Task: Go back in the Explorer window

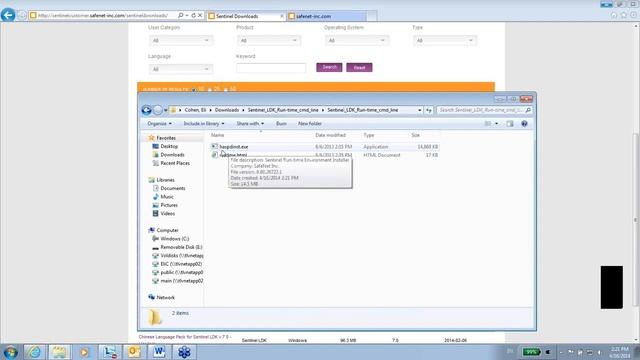Action: pyautogui.click(x=147, y=110)
